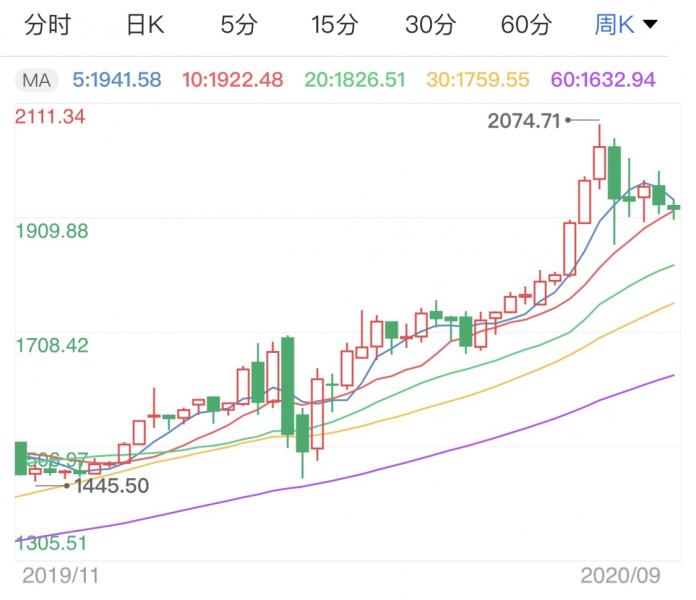The height and width of the screenshot is (600, 696).
Task: Show the 30分 interval chart
Action: click(430, 26)
